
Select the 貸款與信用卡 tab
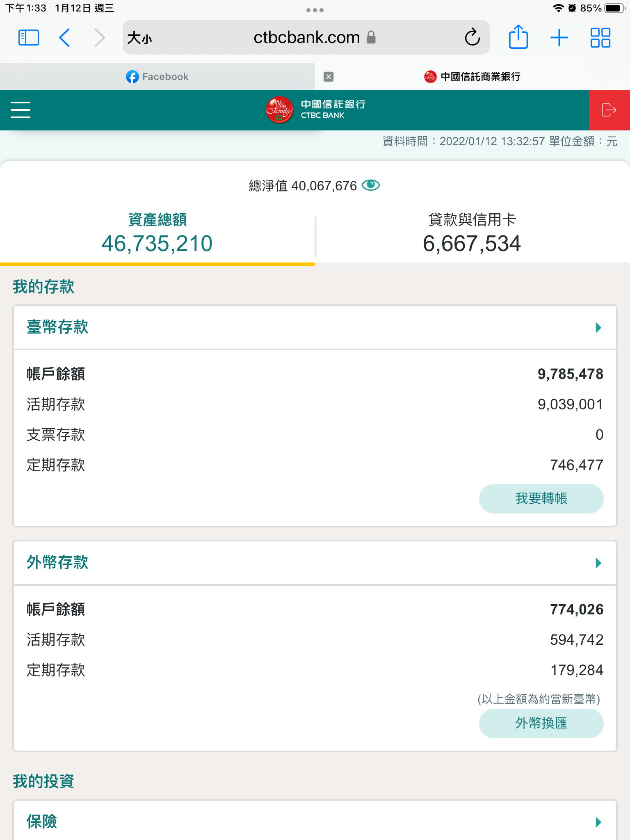pos(472,233)
